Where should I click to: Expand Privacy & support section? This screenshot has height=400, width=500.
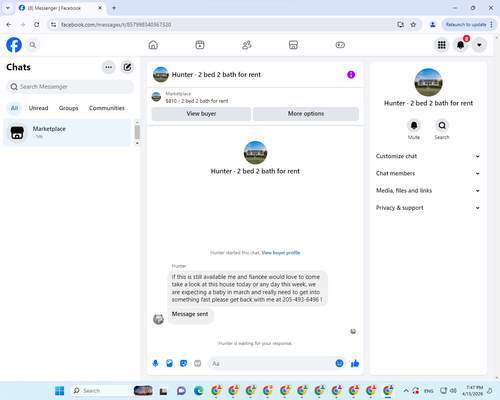tap(428, 208)
